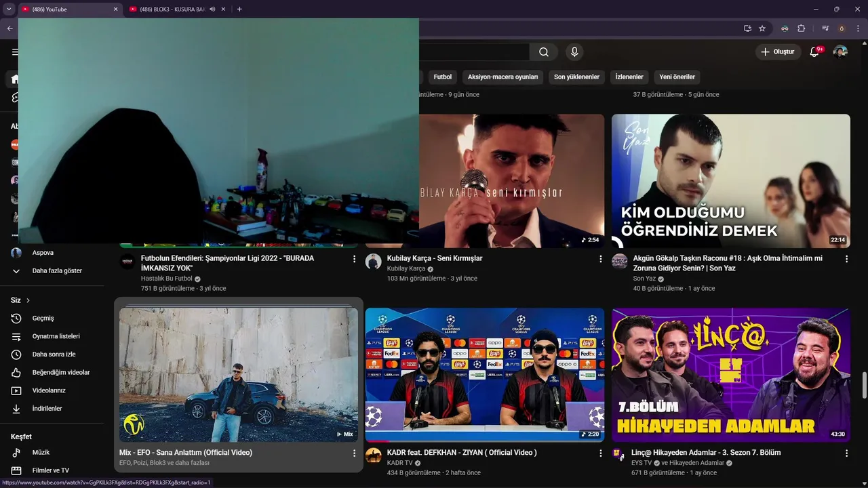Open the media controls music icon
This screenshot has width=868, height=488.
point(825,28)
